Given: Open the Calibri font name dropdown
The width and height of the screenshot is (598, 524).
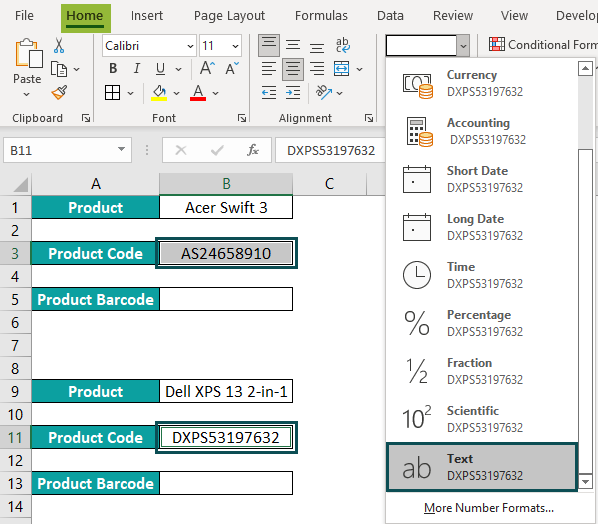Looking at the screenshot, I should (190, 46).
